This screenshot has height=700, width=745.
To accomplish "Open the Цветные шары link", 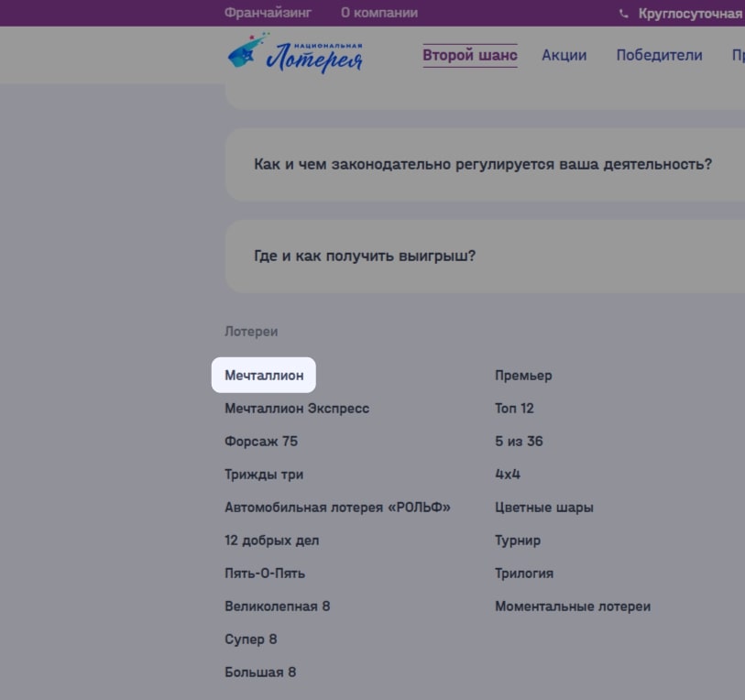I will pyautogui.click(x=544, y=507).
